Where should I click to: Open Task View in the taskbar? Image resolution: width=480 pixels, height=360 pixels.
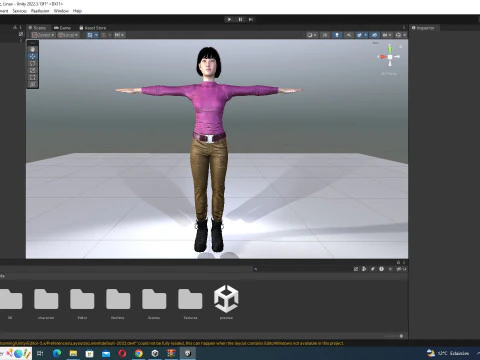click(40, 353)
